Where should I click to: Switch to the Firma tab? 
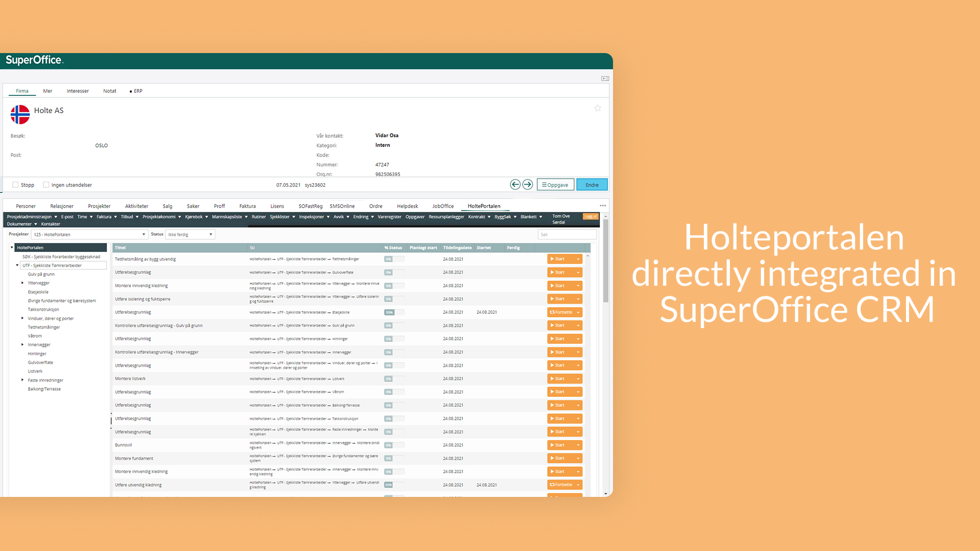[x=22, y=91]
